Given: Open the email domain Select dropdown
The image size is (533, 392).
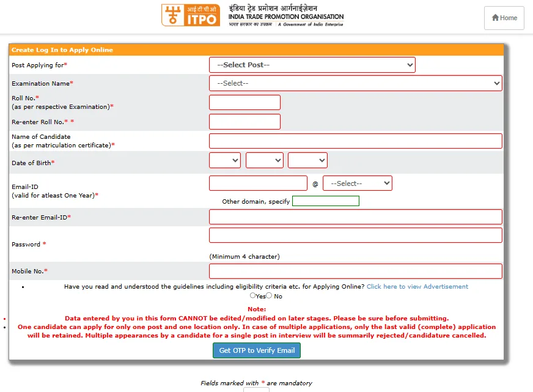Looking at the screenshot, I should coord(358,183).
